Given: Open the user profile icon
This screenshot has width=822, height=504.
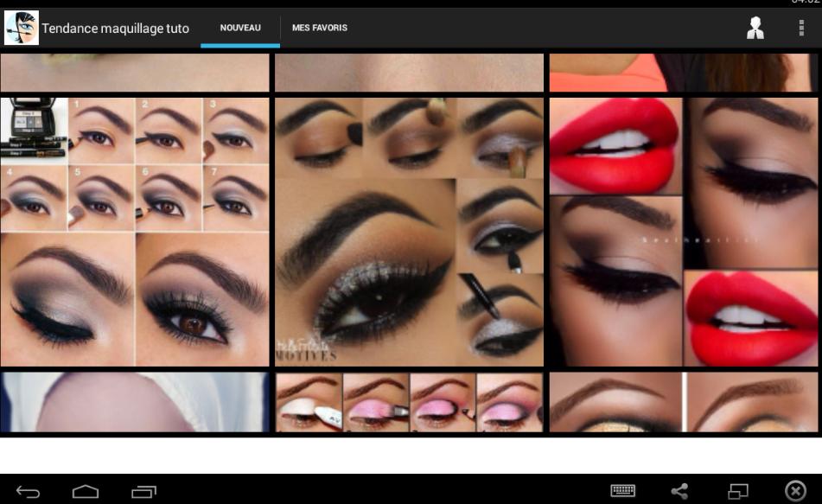Looking at the screenshot, I should coord(755,28).
